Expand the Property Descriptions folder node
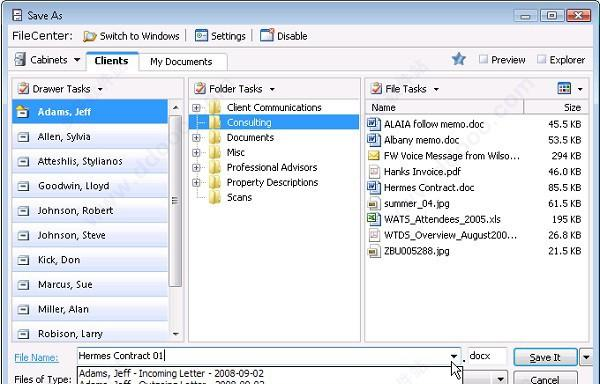The image size is (600, 384). [196, 182]
